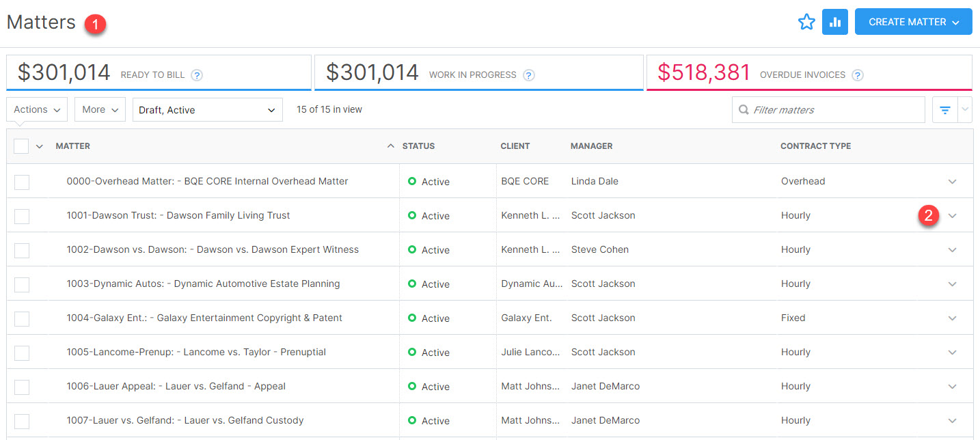The height and width of the screenshot is (440, 980).
Task: Check the 1001-Dawson Trust row checkbox
Action: click(22, 216)
